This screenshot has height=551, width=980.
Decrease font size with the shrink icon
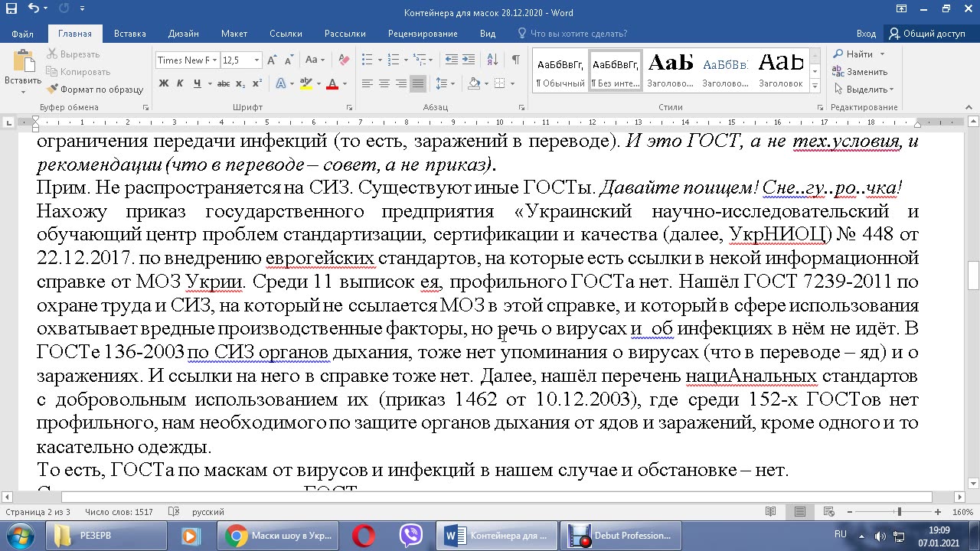click(x=290, y=60)
